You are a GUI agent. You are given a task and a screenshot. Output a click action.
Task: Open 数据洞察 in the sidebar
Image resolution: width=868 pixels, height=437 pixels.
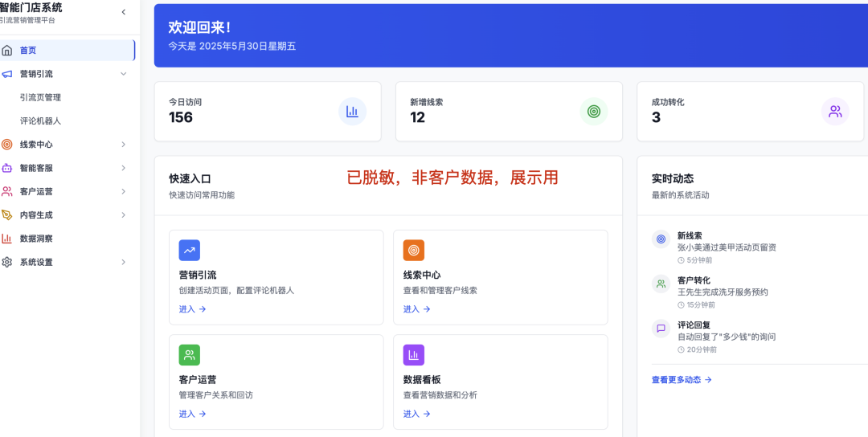click(x=36, y=239)
